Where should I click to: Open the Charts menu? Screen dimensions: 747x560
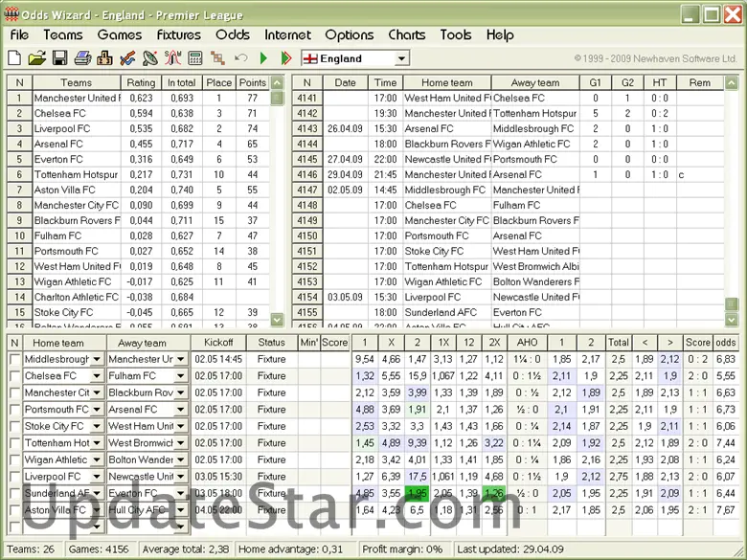point(407,34)
